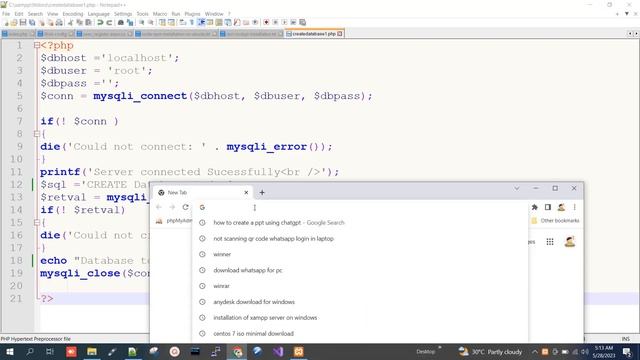640x360 pixels.
Task: Click the Open file toolbar icon
Action: [14, 22]
